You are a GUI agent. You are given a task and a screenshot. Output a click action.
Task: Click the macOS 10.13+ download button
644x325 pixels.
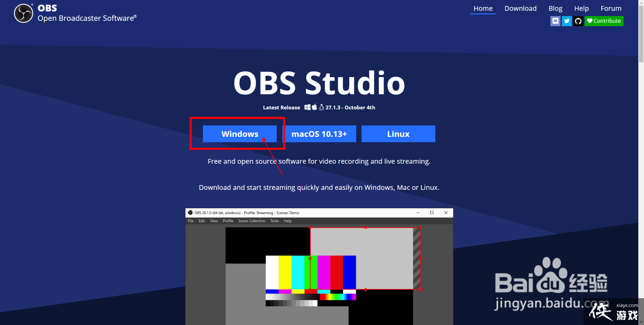319,134
